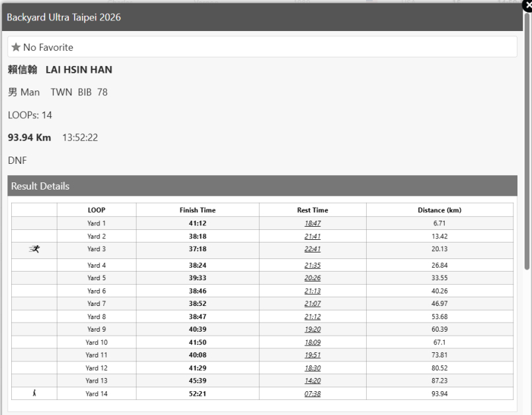Viewport: 532px width, 415px height.
Task: Open the final rest time 07:38
Action: [x=312, y=393]
